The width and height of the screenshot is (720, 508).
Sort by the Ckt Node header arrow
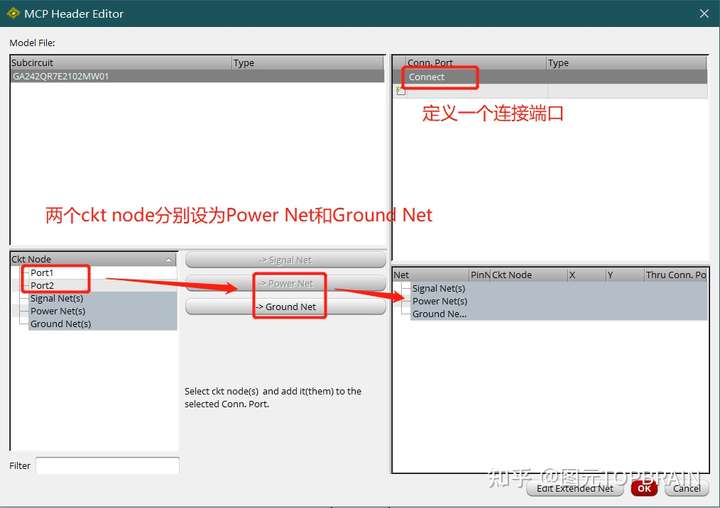tap(169, 260)
